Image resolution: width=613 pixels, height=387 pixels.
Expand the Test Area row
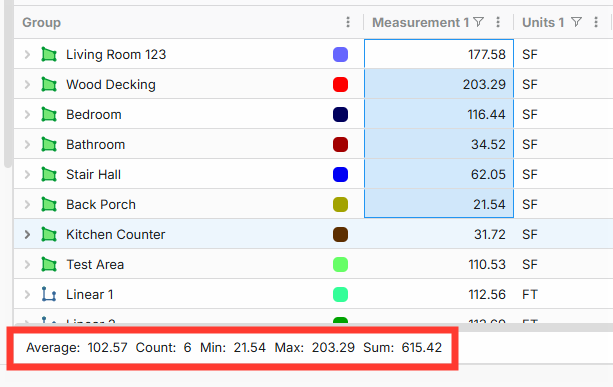[27, 265]
